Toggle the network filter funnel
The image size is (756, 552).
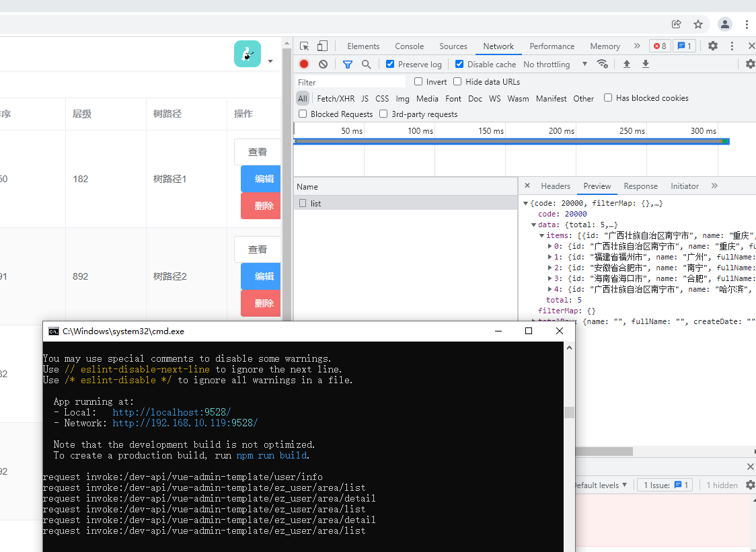347,64
